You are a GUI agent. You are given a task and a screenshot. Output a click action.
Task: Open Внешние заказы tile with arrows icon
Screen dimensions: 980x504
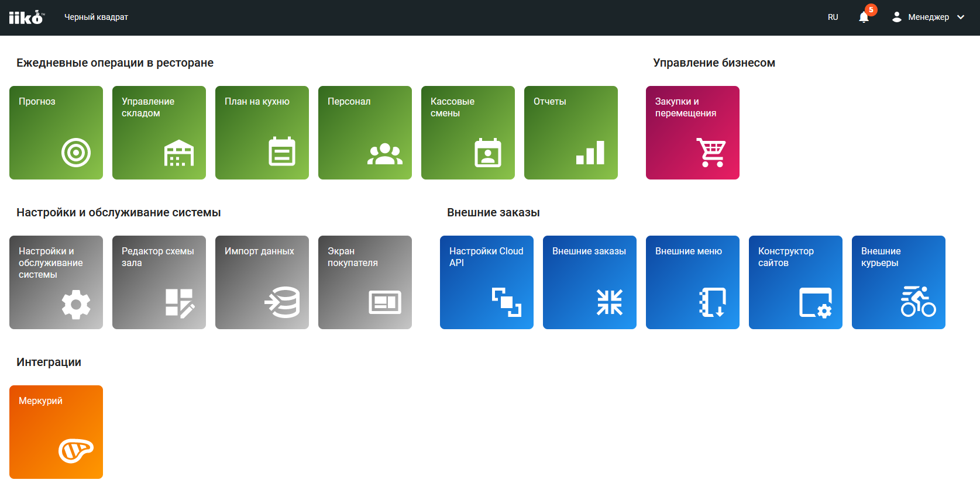click(590, 282)
